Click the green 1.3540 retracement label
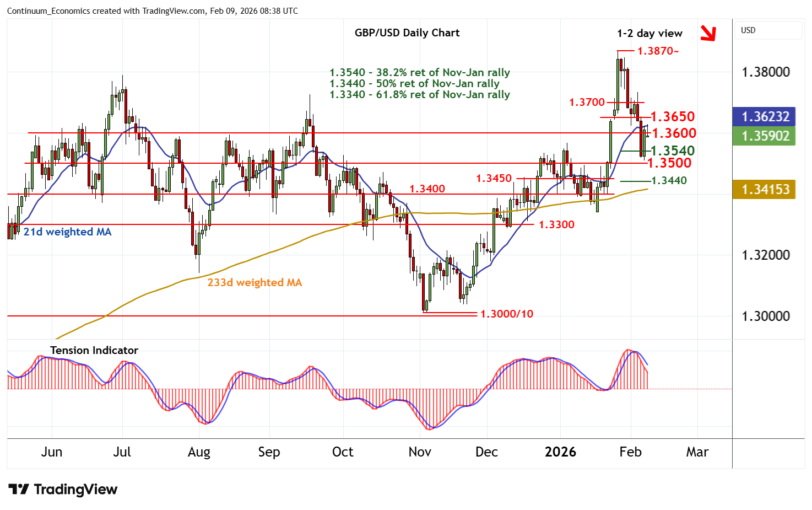The image size is (812, 510). click(672, 151)
